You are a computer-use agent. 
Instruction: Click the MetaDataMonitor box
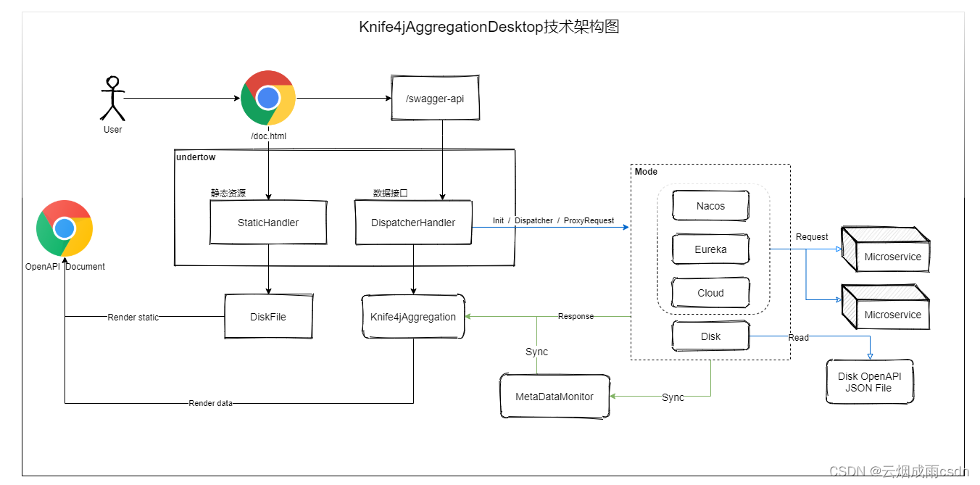555,397
